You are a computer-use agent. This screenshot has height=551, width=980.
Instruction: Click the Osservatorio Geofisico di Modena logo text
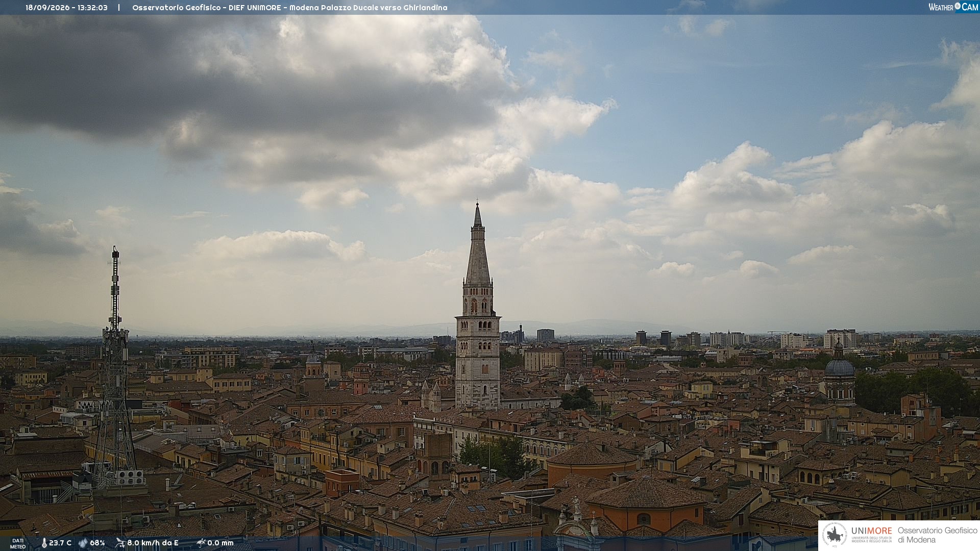pyautogui.click(x=937, y=535)
